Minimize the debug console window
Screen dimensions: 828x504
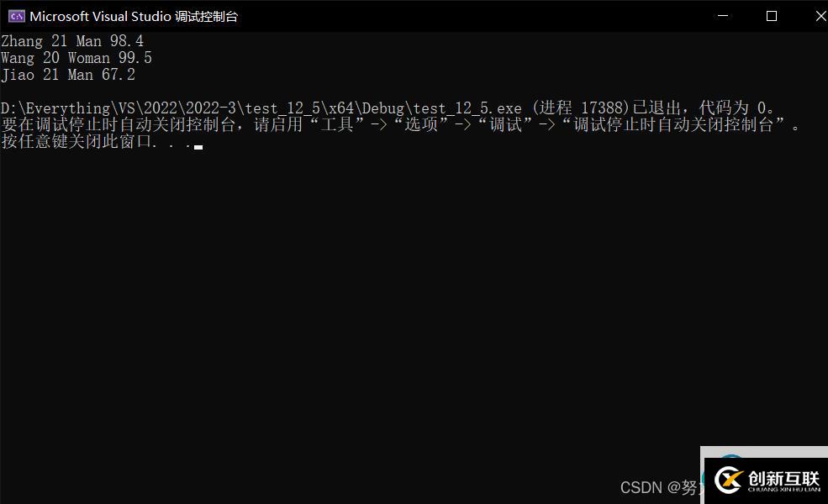[x=723, y=16]
